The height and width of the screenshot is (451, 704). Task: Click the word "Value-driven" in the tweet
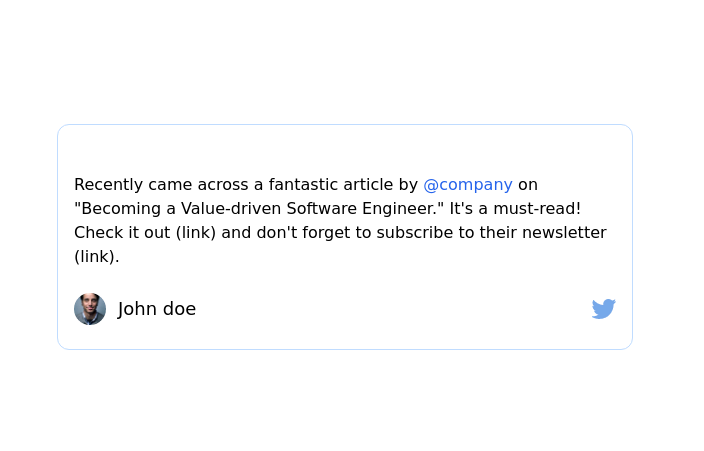click(231, 209)
